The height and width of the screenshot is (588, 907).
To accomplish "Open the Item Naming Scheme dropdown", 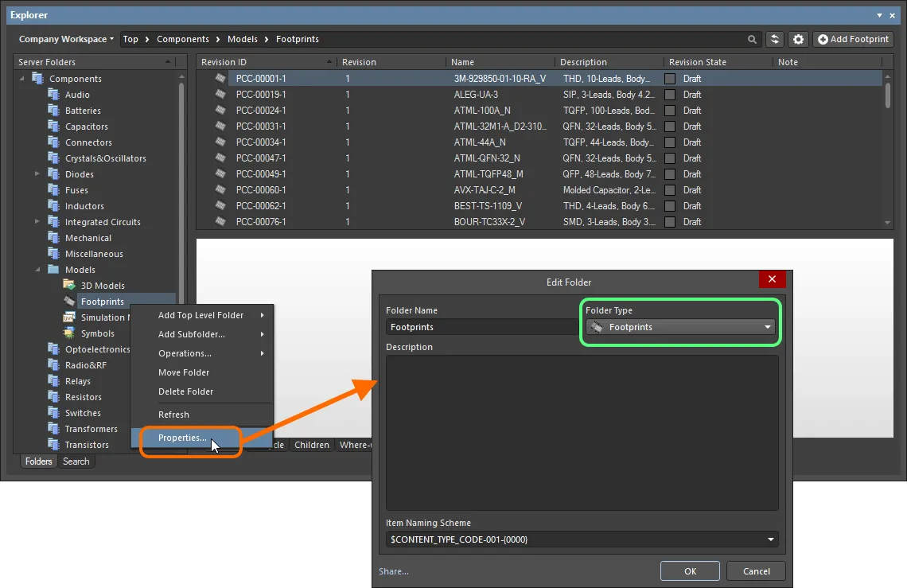I will point(582,539).
